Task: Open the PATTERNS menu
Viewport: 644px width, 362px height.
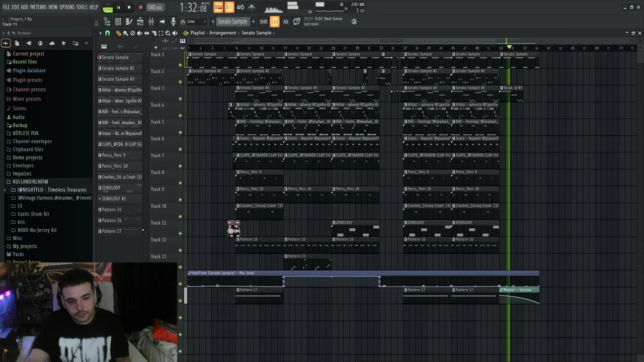Action: 38,7
